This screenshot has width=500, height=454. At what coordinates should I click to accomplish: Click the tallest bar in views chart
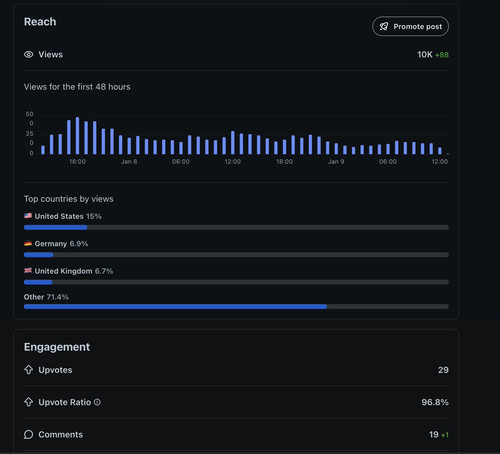pos(77,135)
